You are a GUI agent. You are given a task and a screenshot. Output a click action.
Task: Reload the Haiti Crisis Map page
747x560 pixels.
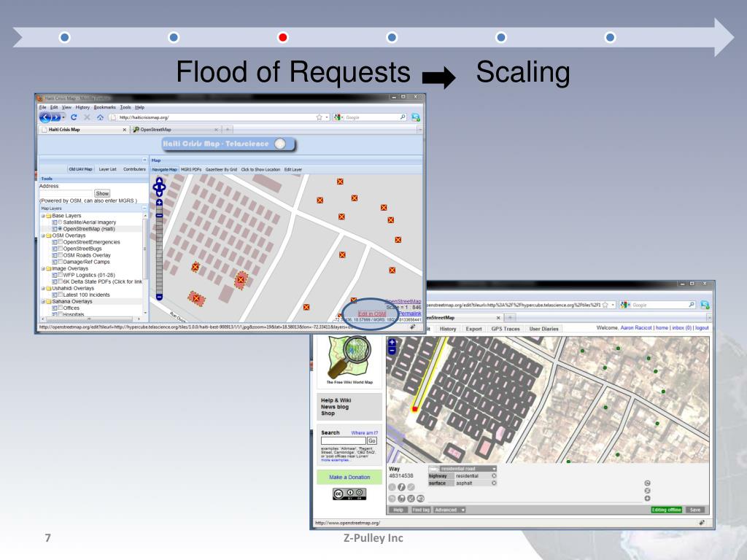[74, 117]
